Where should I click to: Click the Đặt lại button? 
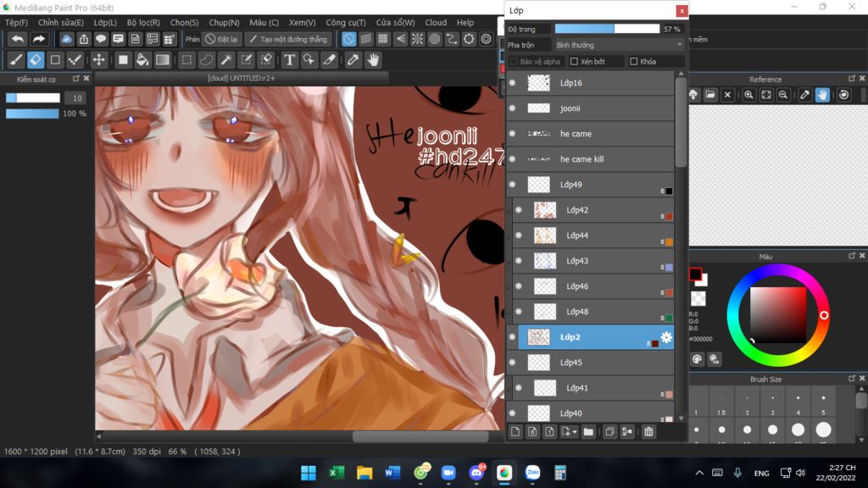(221, 39)
